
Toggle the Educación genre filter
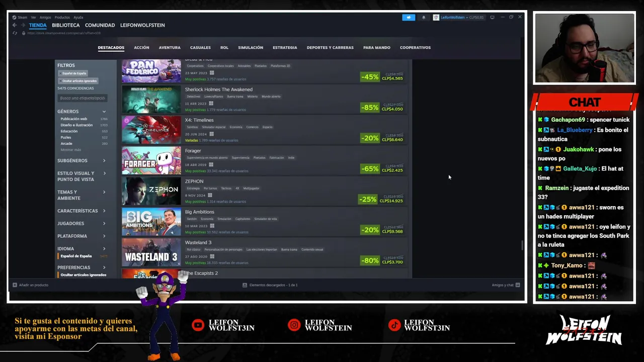[69, 131]
